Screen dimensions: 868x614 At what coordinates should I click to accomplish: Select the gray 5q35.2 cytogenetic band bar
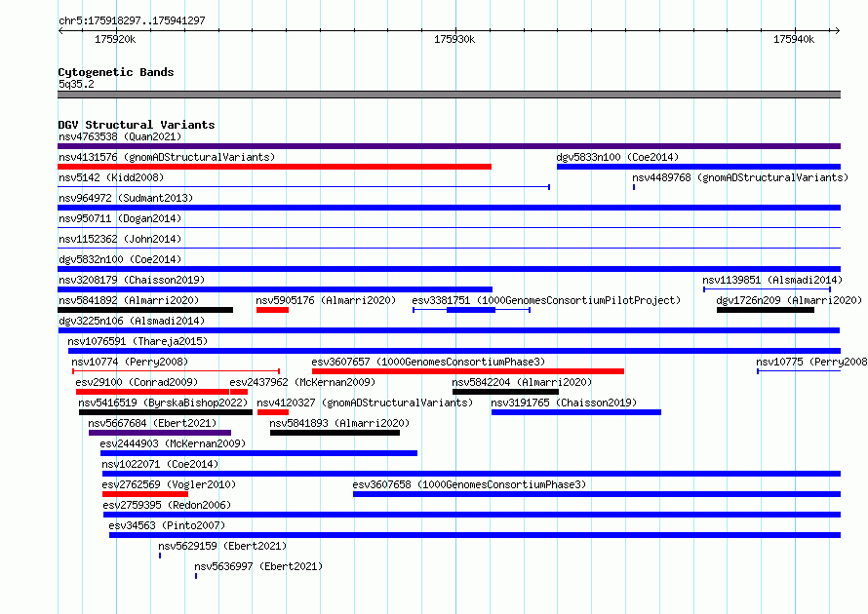pos(449,95)
